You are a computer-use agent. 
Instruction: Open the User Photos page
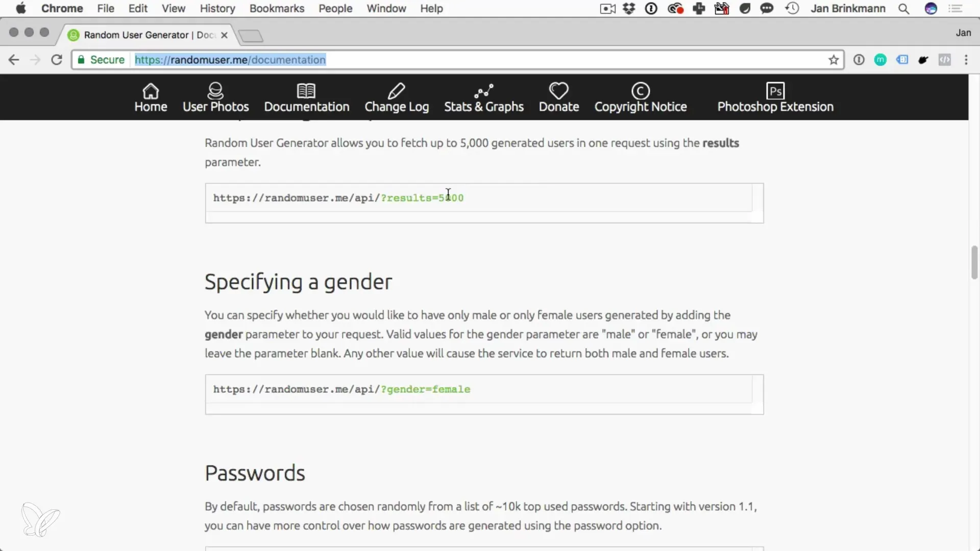point(215,98)
